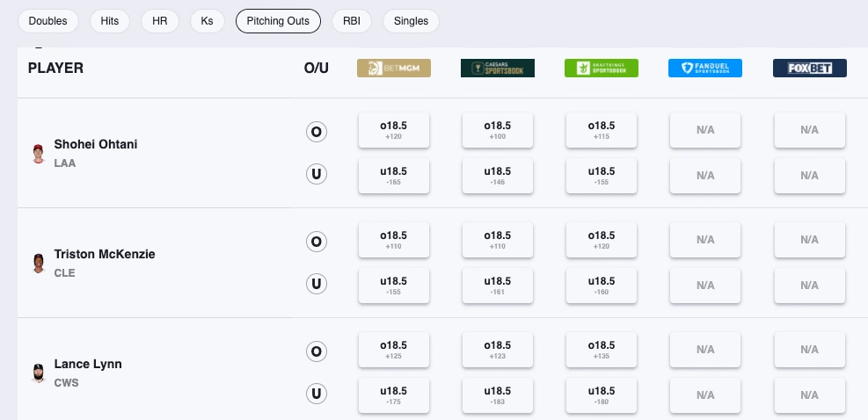868x420 pixels.
Task: Click Lance Lynn's player headshot
Action: coord(38,373)
